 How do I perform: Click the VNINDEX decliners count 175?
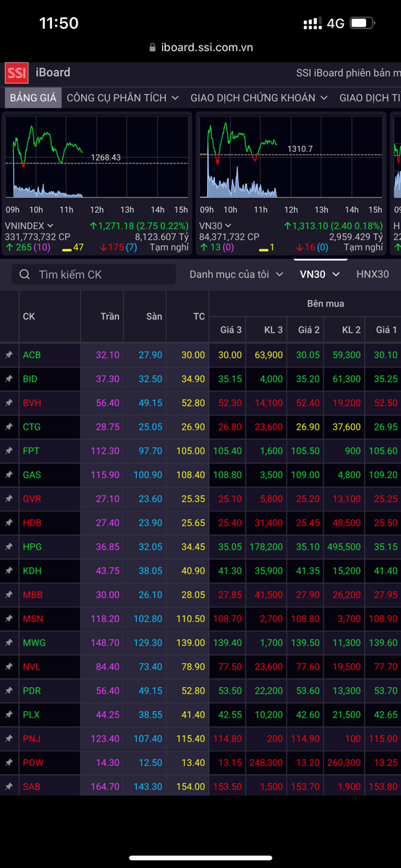tap(111, 247)
